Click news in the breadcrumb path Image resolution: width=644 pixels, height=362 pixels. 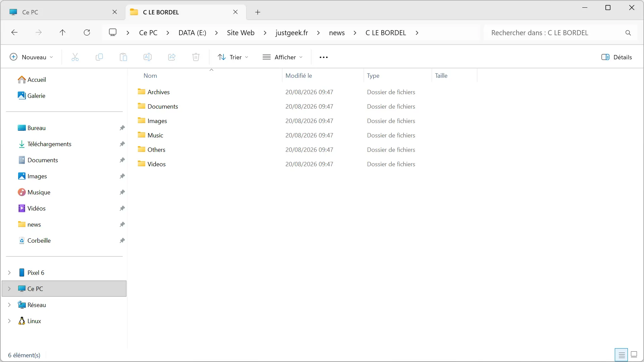[x=337, y=33]
